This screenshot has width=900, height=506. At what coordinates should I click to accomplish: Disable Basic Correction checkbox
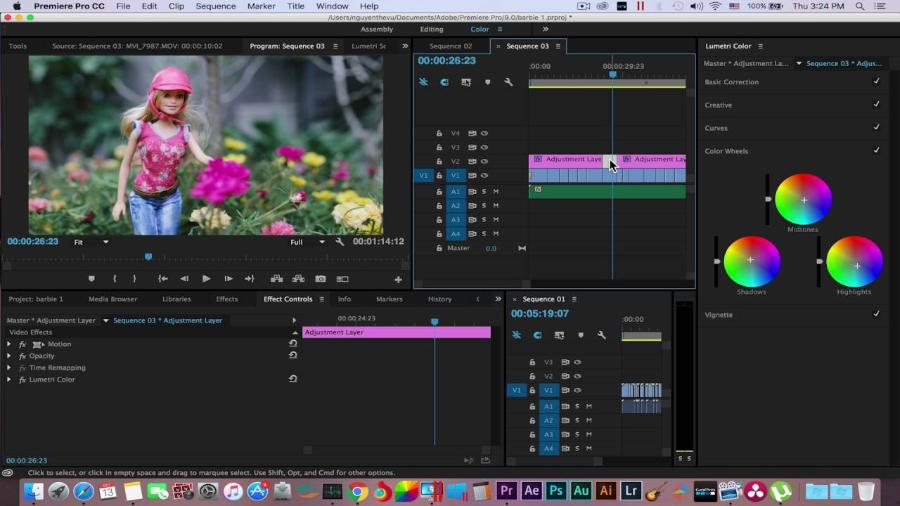coord(876,81)
